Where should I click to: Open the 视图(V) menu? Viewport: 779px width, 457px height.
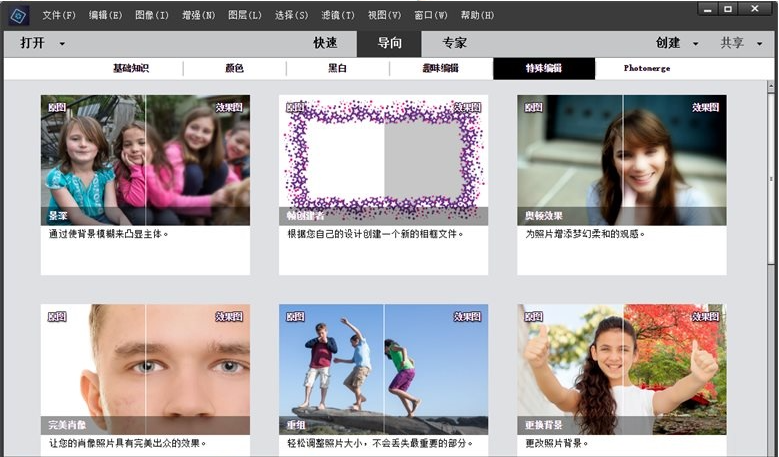coord(384,15)
